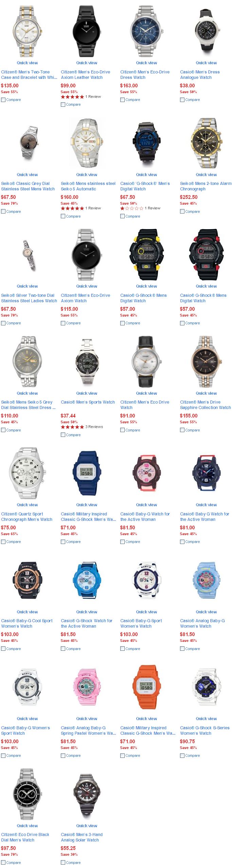Open the Seiko 2-tone Alarm Chronograph image
This screenshot has height=868, width=232.
tap(206, 142)
